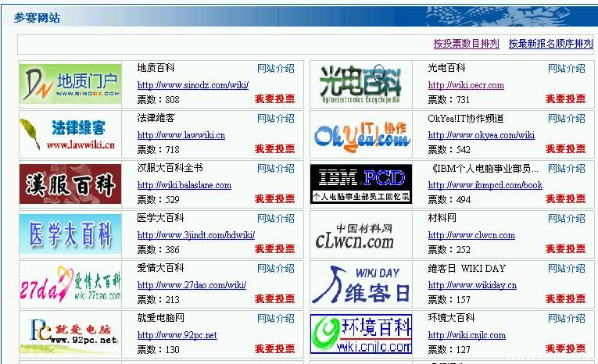Open link http://www.sinodz.com/wiki/
Viewport: 598px width, 364px height.
pyautogui.click(x=193, y=85)
